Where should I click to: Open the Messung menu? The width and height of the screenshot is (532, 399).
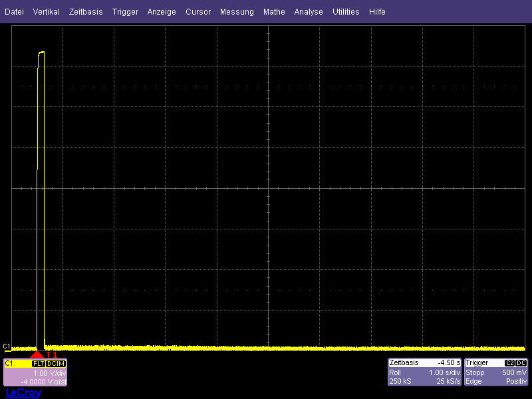pos(237,12)
